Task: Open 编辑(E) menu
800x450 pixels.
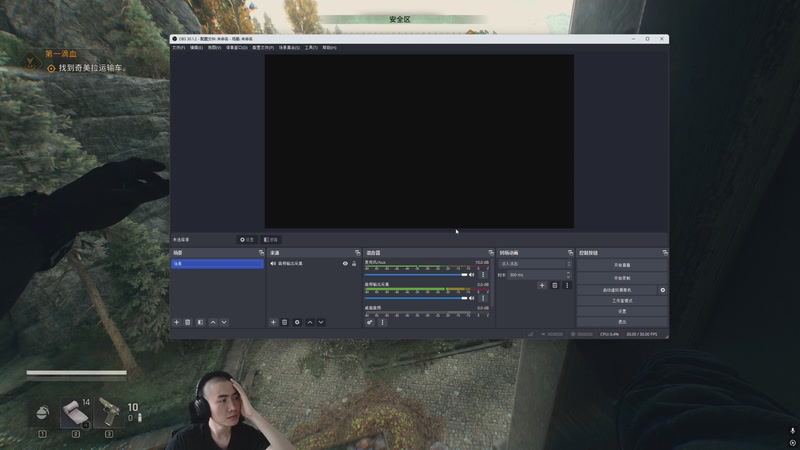Action: click(196, 48)
